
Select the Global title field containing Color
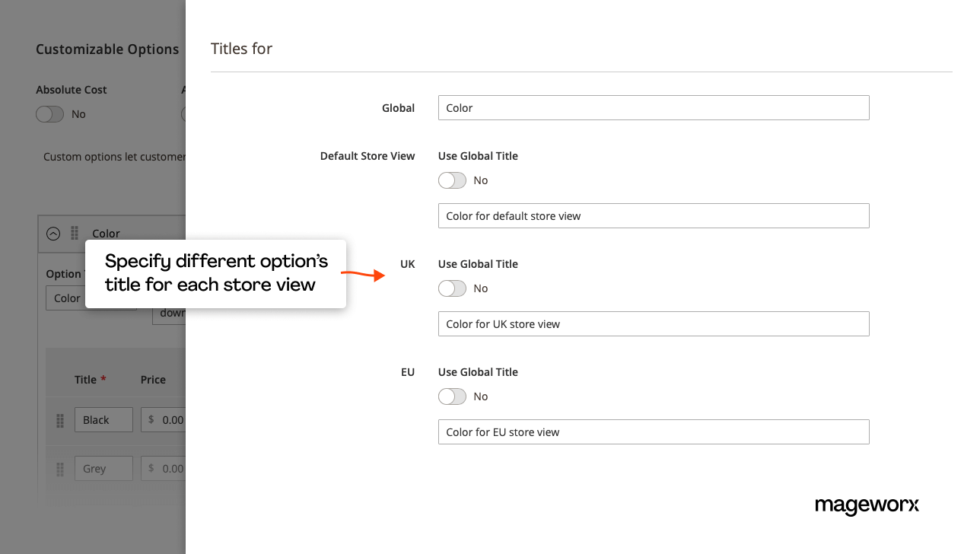[653, 107]
